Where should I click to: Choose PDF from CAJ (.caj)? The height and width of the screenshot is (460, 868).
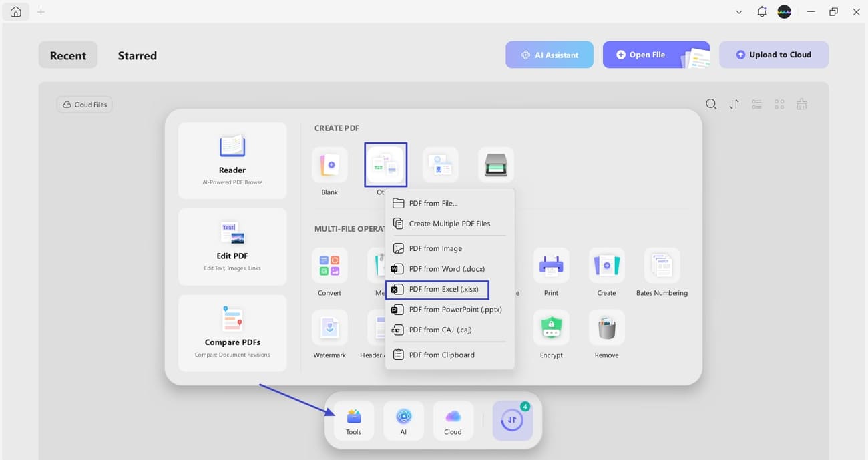pyautogui.click(x=450, y=330)
